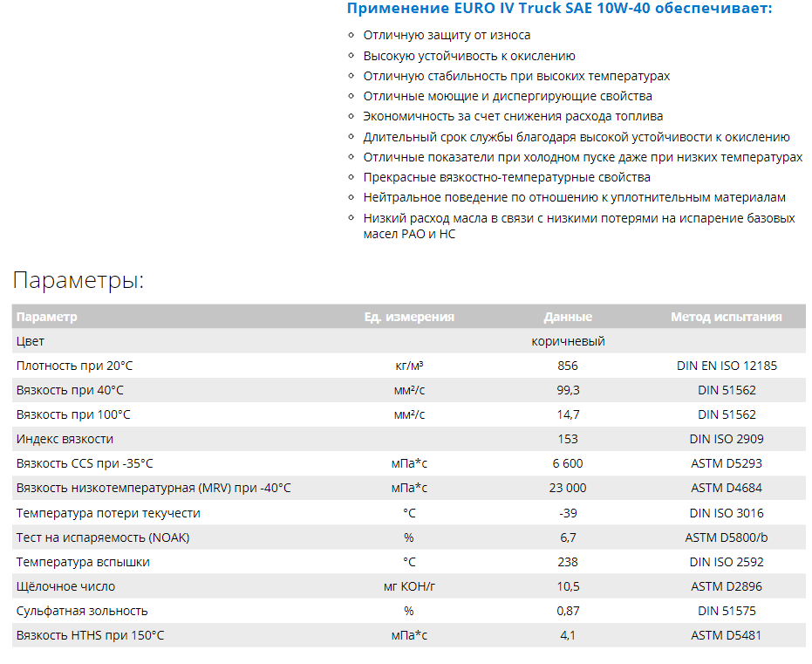Image resolution: width=812 pixels, height=664 pixels.
Task: Click the 'Тест на испаряемость (NOAK)' row label
Action: tap(103, 537)
